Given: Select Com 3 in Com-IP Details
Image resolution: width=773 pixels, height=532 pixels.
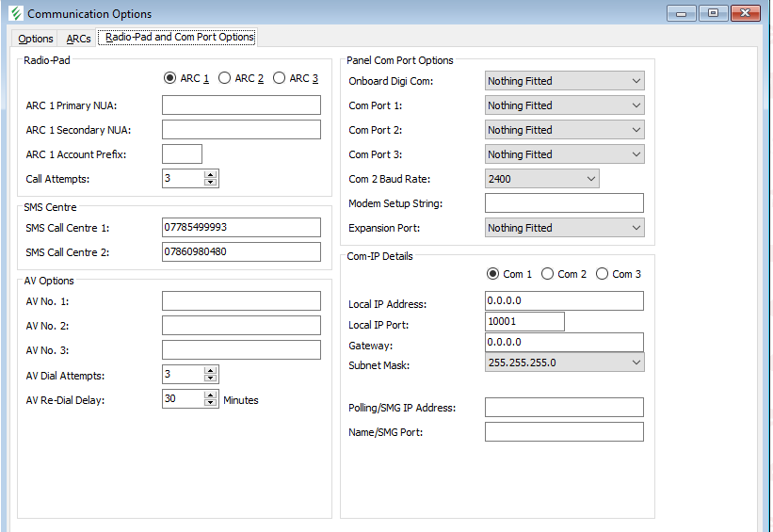Looking at the screenshot, I should (603, 274).
